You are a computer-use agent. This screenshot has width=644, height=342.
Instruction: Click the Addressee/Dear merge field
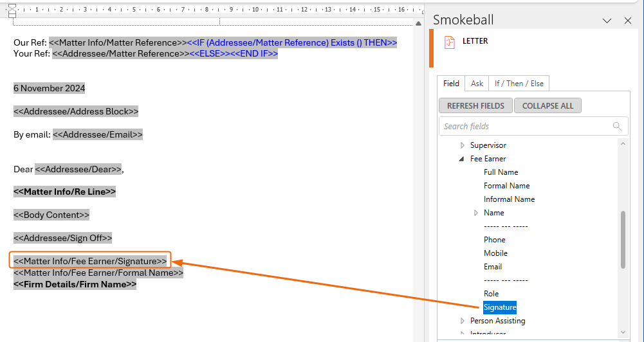(x=78, y=170)
